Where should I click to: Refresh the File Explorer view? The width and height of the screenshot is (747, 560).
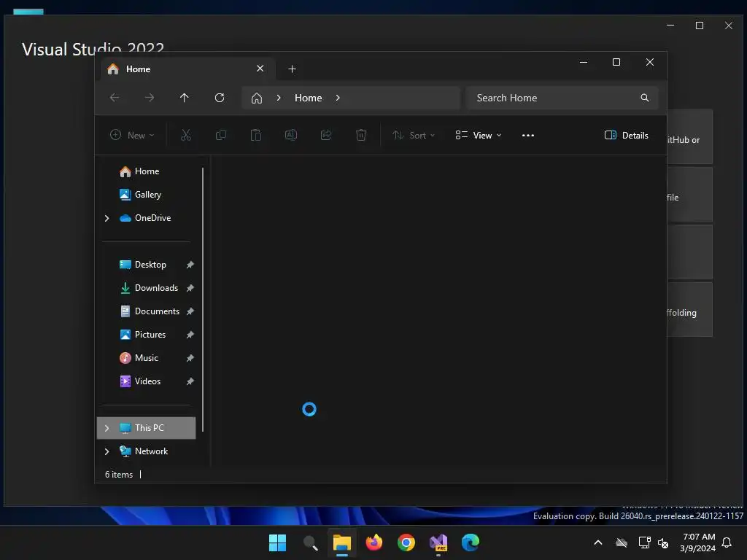point(219,98)
